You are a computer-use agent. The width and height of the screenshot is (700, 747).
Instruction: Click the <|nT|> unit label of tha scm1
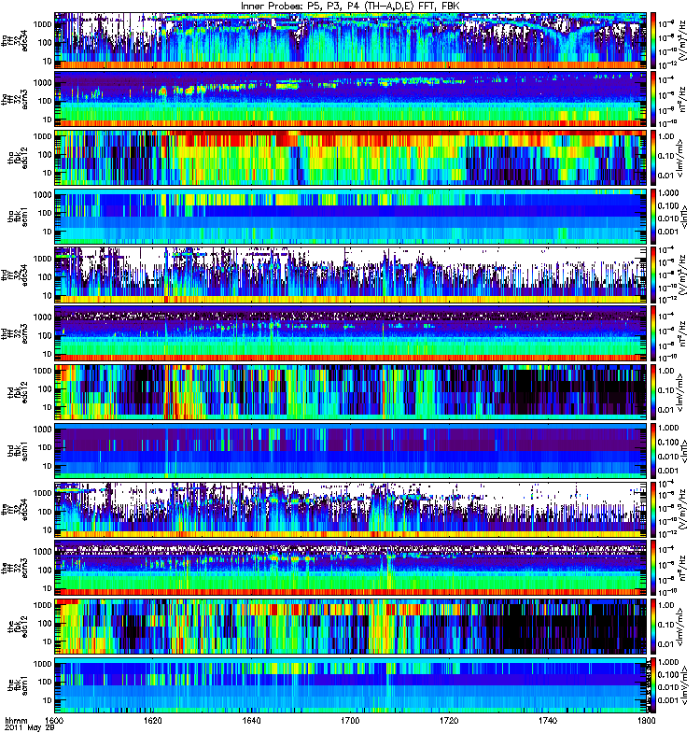[685, 217]
